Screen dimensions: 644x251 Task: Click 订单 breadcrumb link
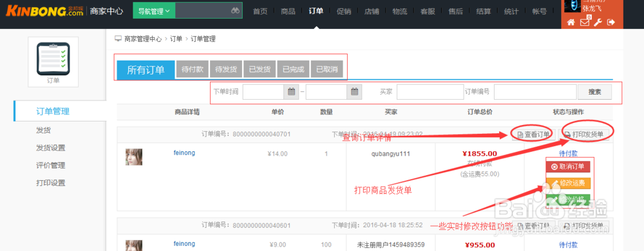coord(176,39)
